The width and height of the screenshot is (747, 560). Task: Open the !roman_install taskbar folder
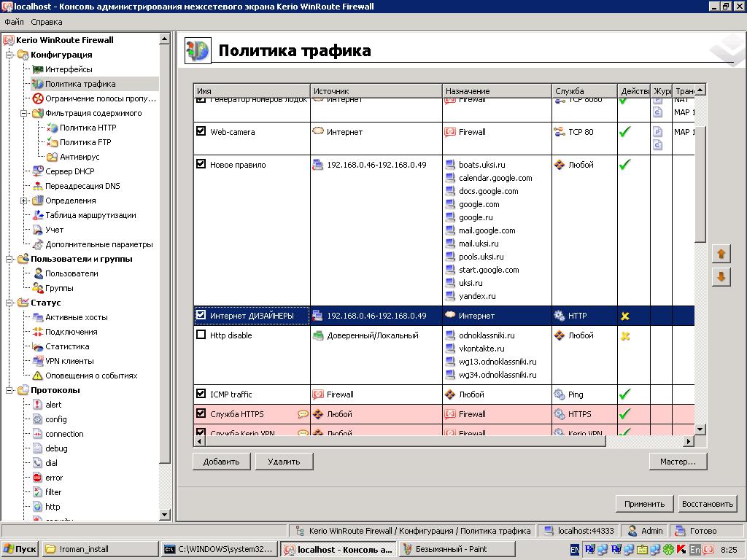[x=100, y=549]
